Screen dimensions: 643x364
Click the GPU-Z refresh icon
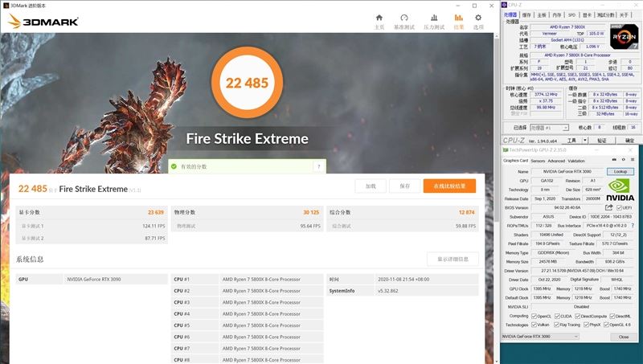pos(624,159)
